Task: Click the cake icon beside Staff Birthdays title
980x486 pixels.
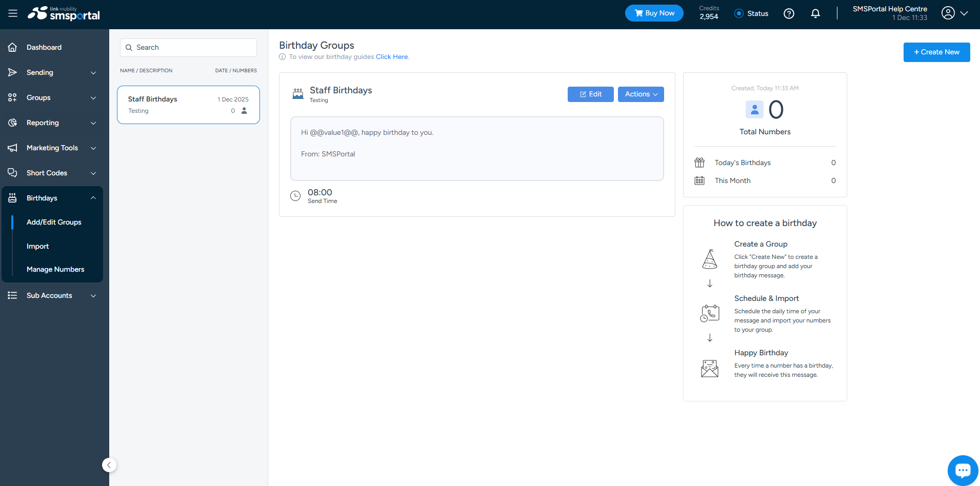Action: tap(298, 94)
